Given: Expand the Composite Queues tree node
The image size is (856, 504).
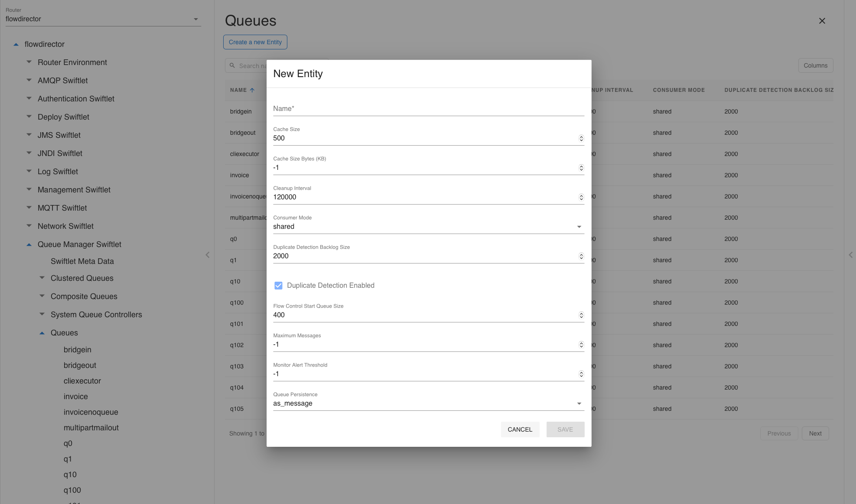Looking at the screenshot, I should point(42,296).
